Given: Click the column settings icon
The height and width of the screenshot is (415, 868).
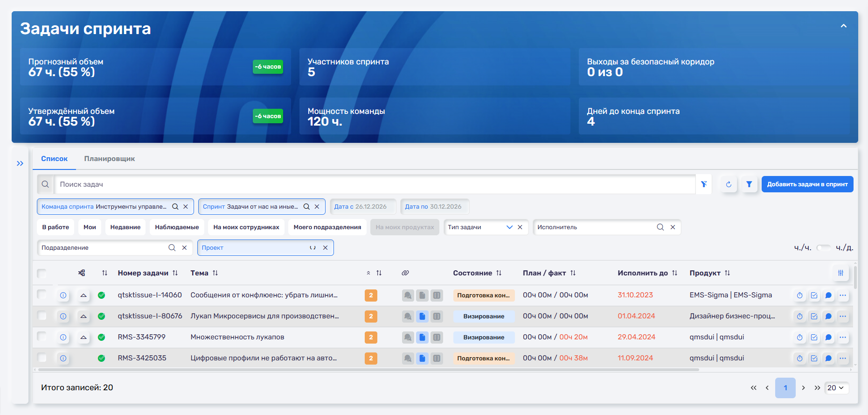Looking at the screenshot, I should click(840, 273).
